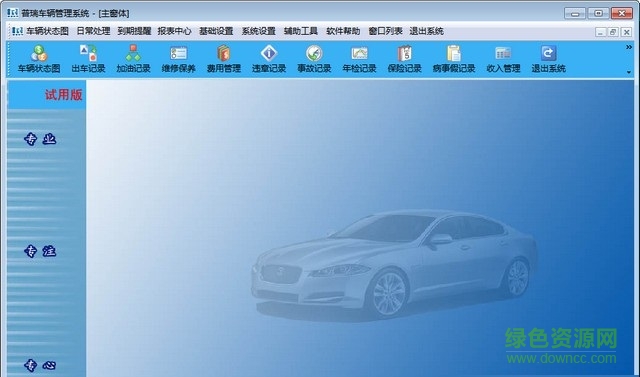Image resolution: width=640 pixels, height=377 pixels.
Task: Close the main application window
Action: click(622, 13)
